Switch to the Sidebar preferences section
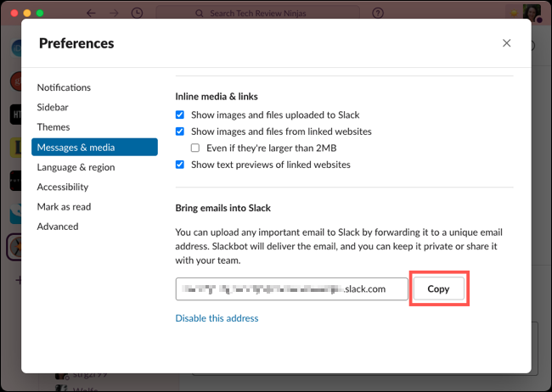Viewport: 552px width, 392px height. click(53, 107)
